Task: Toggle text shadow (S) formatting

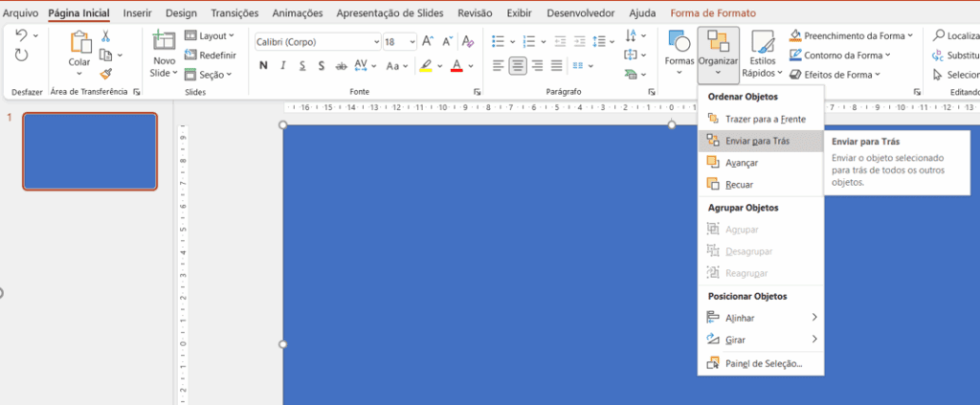Action: (322, 66)
